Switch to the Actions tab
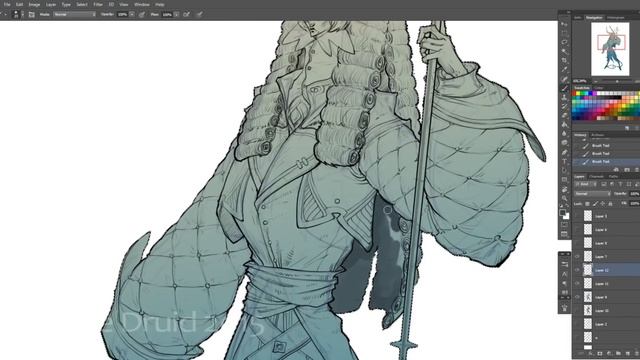 [598, 135]
